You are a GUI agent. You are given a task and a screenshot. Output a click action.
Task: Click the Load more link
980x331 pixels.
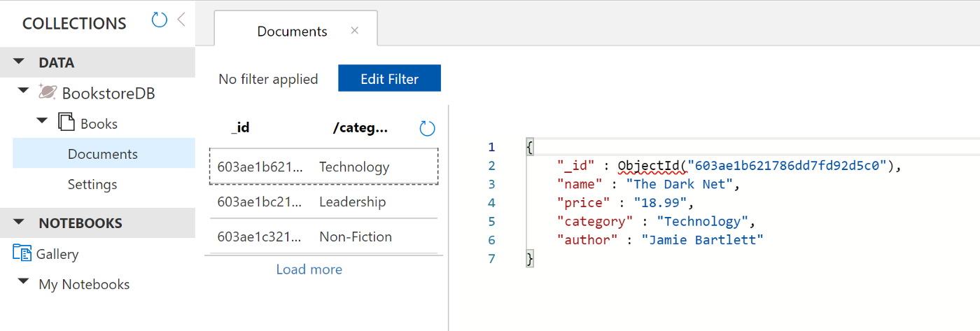[x=309, y=269]
